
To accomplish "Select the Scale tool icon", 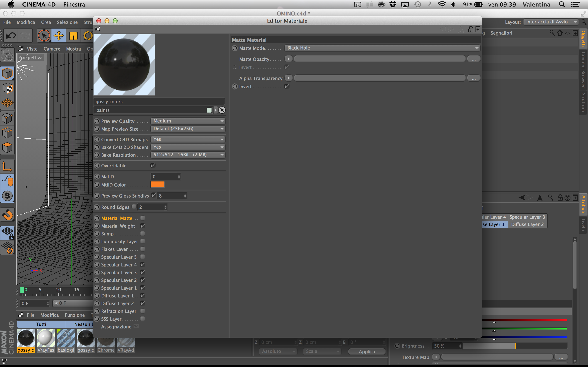I will [73, 36].
